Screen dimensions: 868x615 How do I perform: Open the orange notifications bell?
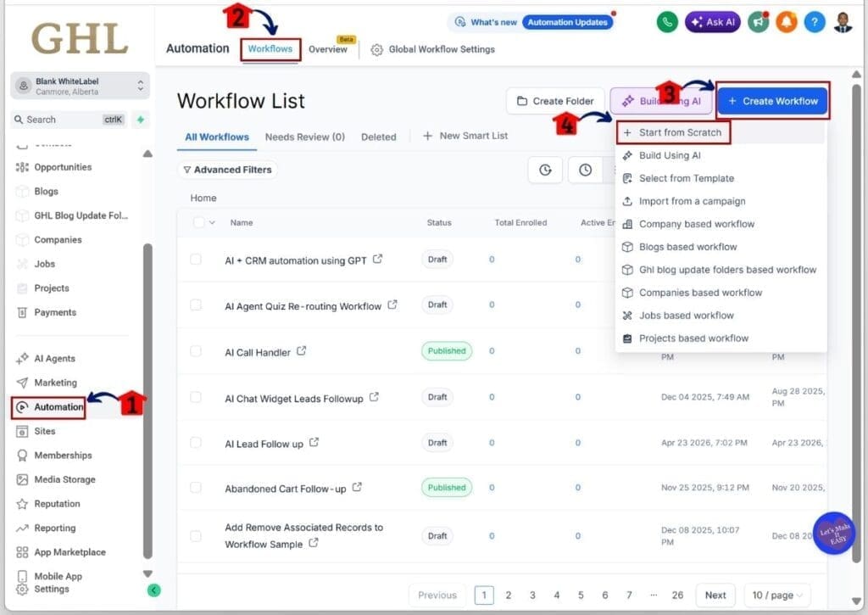pos(786,22)
